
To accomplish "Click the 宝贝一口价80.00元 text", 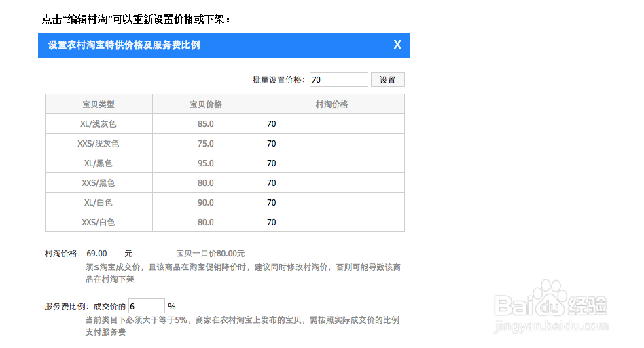I will (x=211, y=254).
